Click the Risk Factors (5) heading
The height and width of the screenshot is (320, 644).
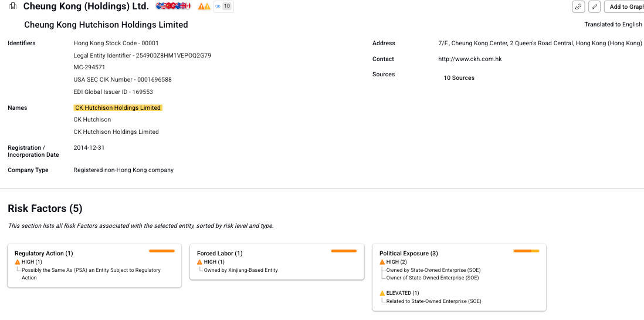[45, 208]
